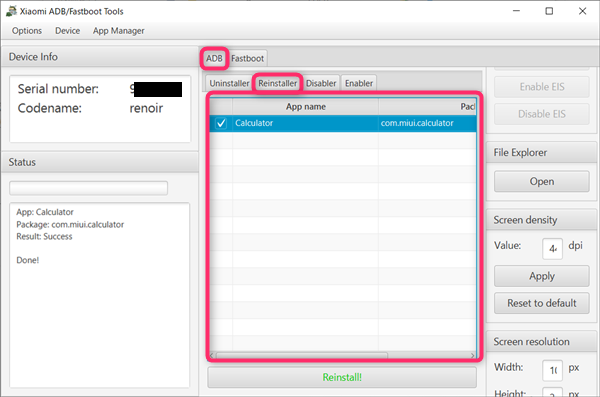Select the Calculator app name cell

(x=305, y=123)
